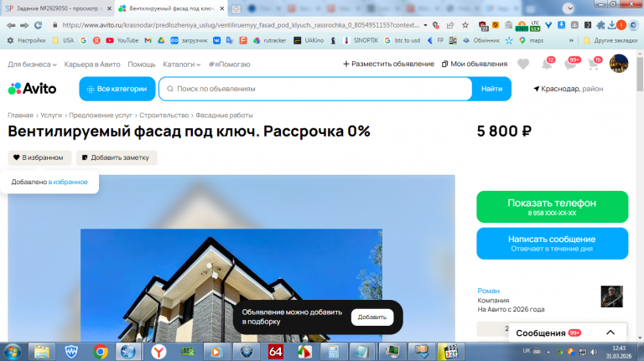Toggle В избранном favorite button
The width and height of the screenshot is (644, 361).
(x=39, y=157)
